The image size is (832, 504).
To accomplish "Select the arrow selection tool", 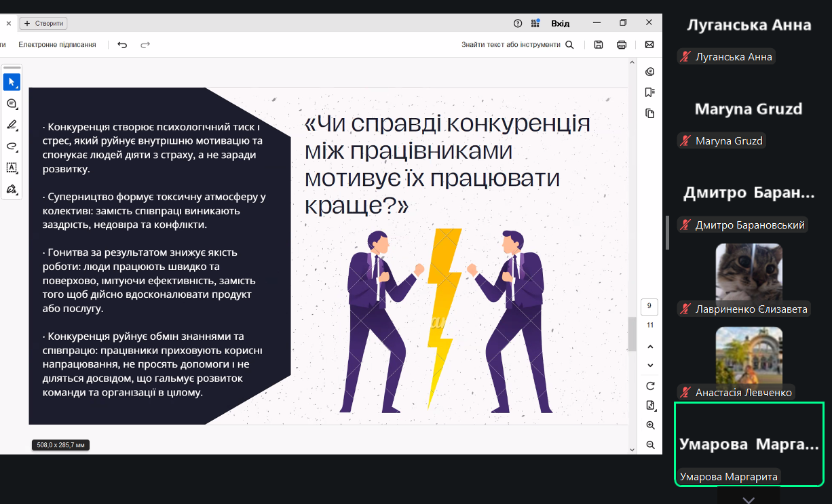I will click(x=12, y=82).
